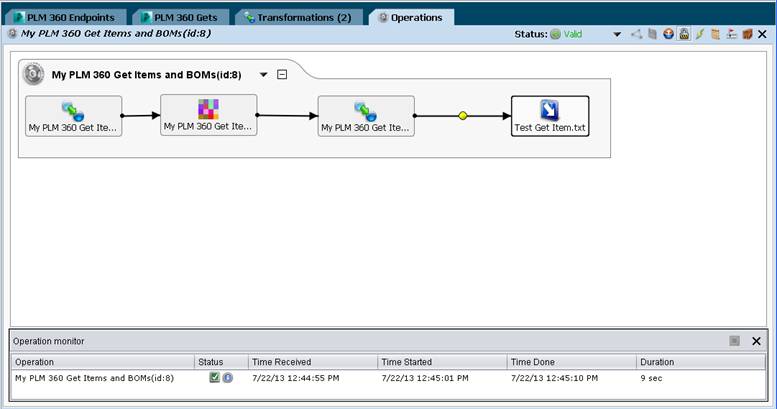Click the Operation monitor panel title

click(49, 341)
